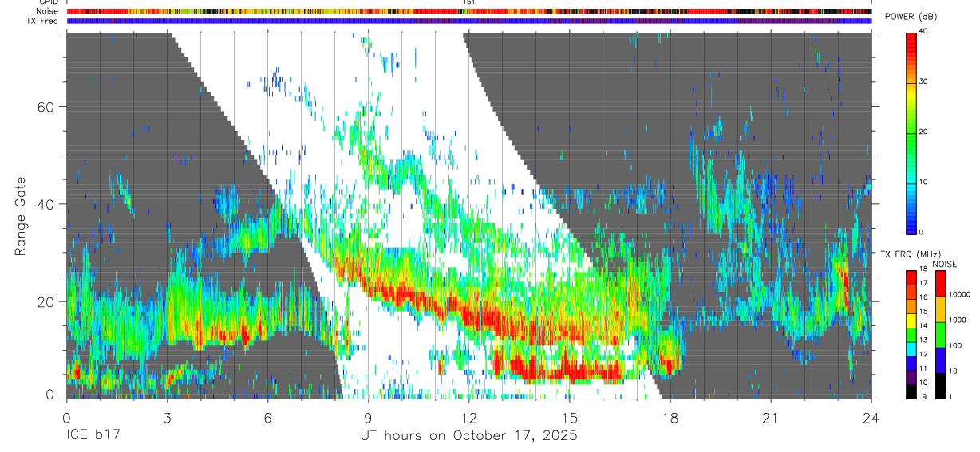Click the Range Gate axis tick "40"
Screen dimensions: 980x452
pyautogui.click(x=45, y=204)
